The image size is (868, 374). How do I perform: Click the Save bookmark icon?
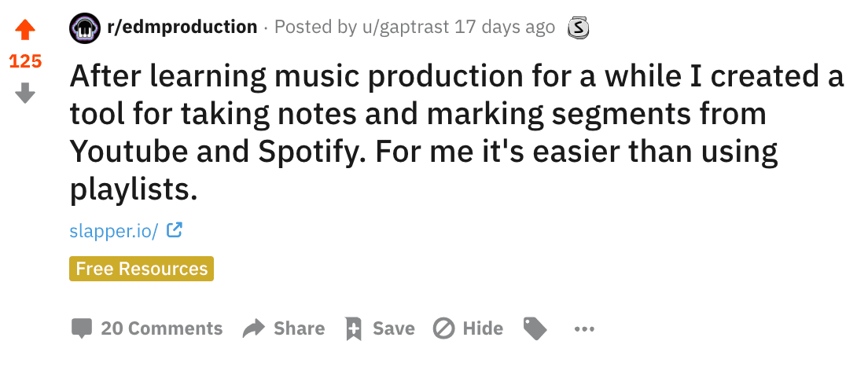point(353,328)
